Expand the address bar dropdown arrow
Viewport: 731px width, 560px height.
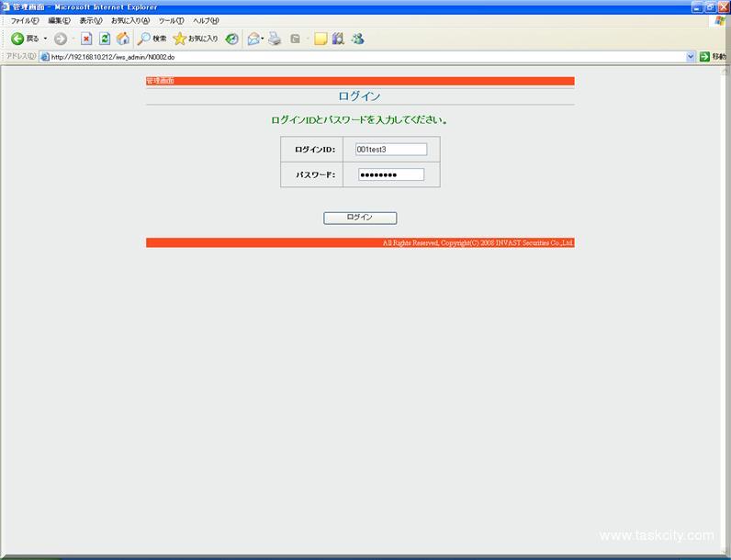click(x=691, y=56)
